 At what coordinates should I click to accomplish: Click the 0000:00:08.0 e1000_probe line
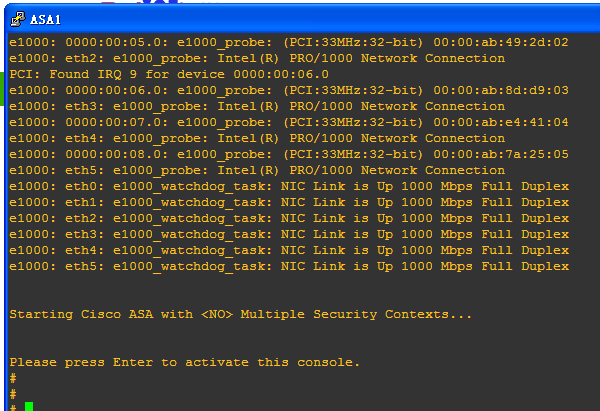click(x=289, y=154)
